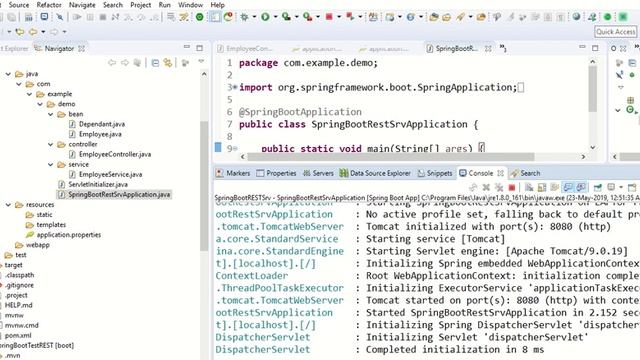Click the Open Web Browser globe icon
This screenshot has width=640, height=360.
(576, 17)
